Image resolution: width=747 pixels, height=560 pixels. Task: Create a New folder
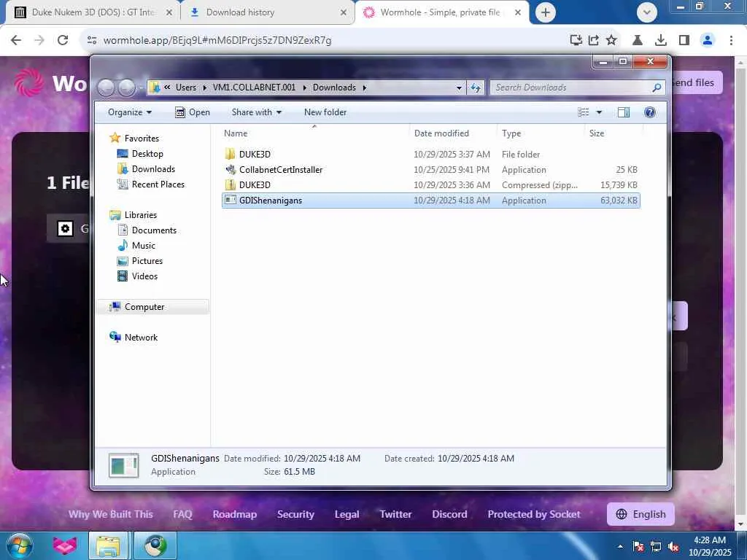tap(325, 112)
